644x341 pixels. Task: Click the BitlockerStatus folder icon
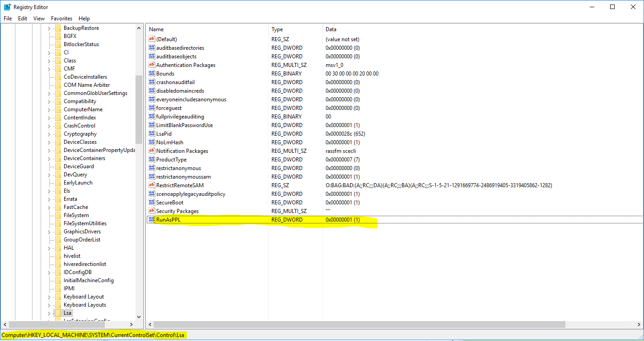point(57,44)
